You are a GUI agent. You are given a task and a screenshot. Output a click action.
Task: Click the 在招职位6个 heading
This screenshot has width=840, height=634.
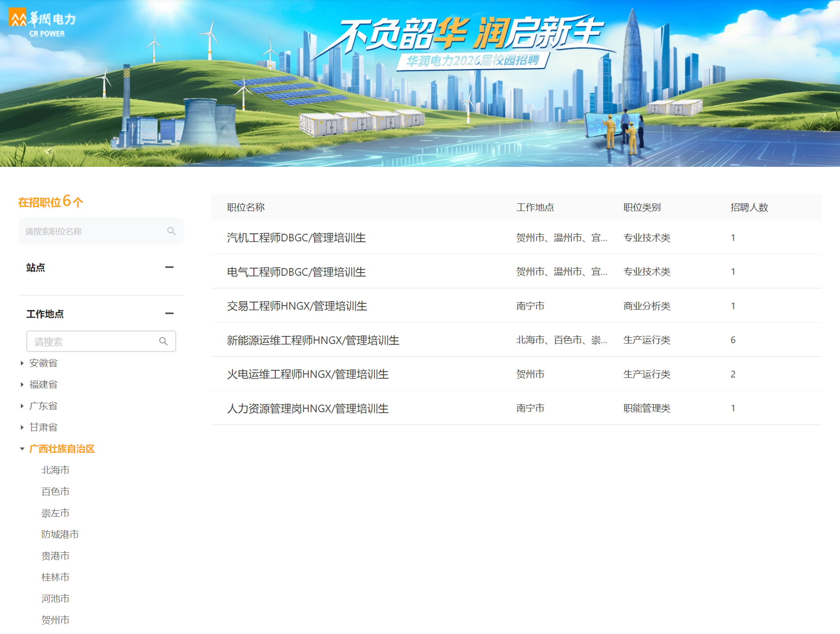pos(50,202)
